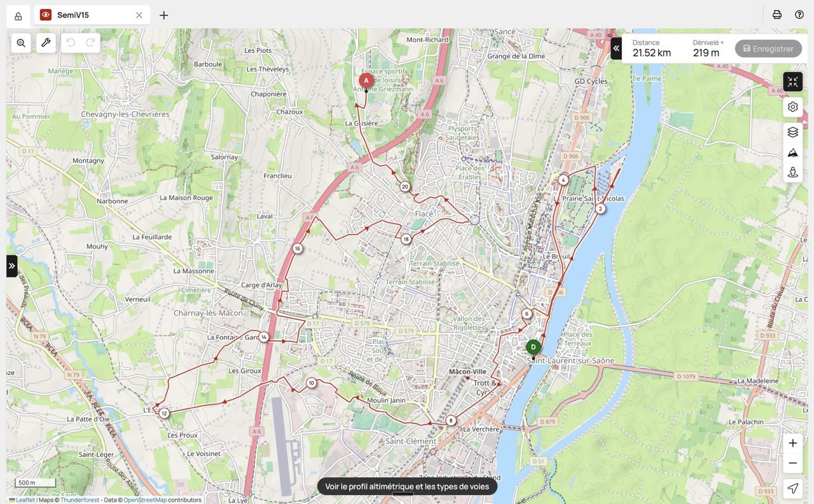Click the print icon
Image resolution: width=814 pixels, height=504 pixels.
pyautogui.click(x=776, y=15)
